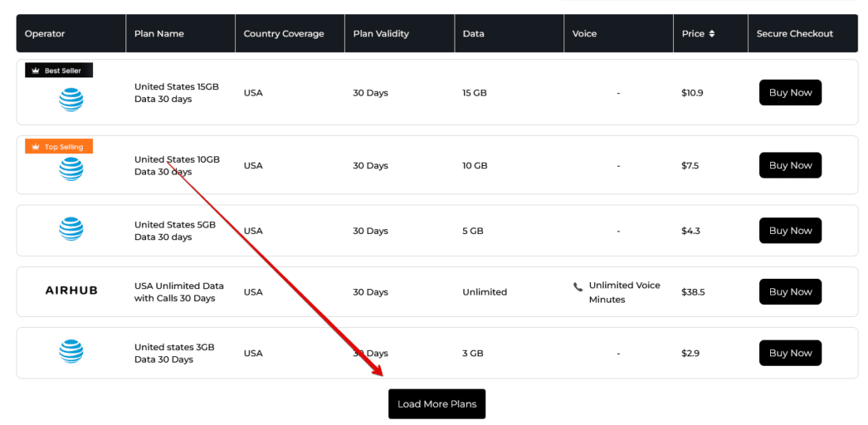Viewport: 868px width, 425px height.
Task: Buy the United States 10GB plan
Action: click(790, 165)
